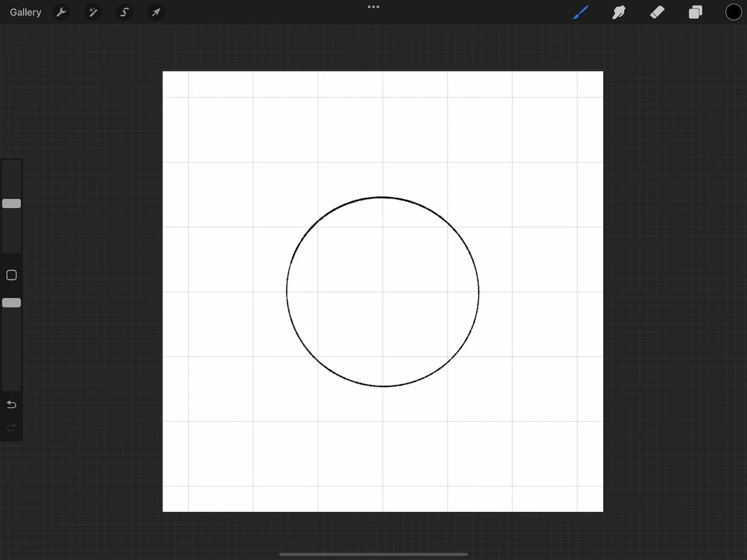Click the brush size slider handle

click(11, 203)
